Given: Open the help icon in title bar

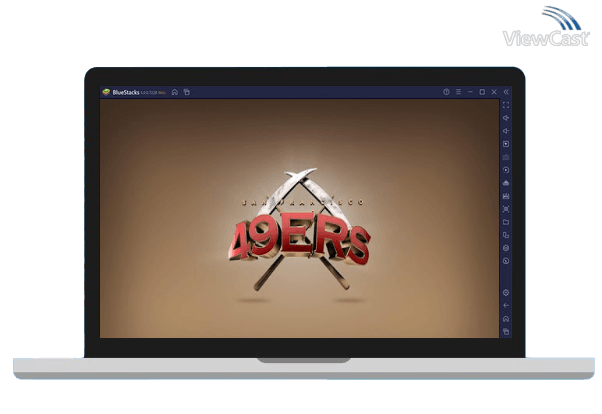Looking at the screenshot, I should [446, 92].
